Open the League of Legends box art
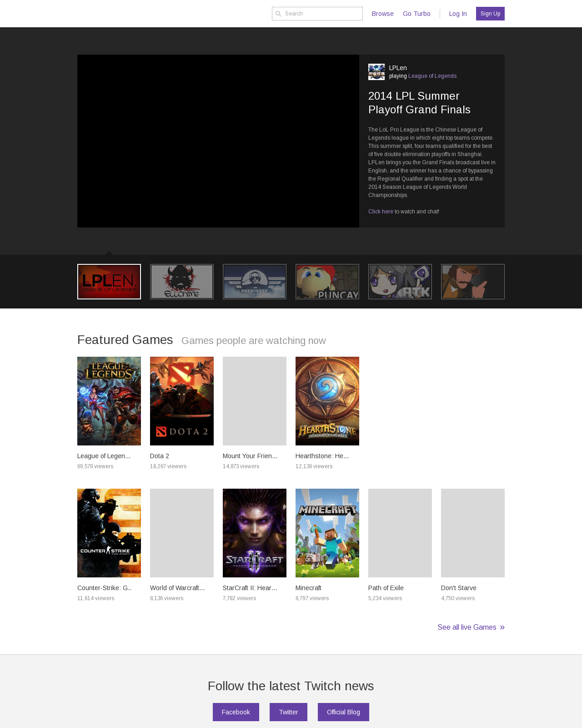582x728 pixels. (x=109, y=401)
